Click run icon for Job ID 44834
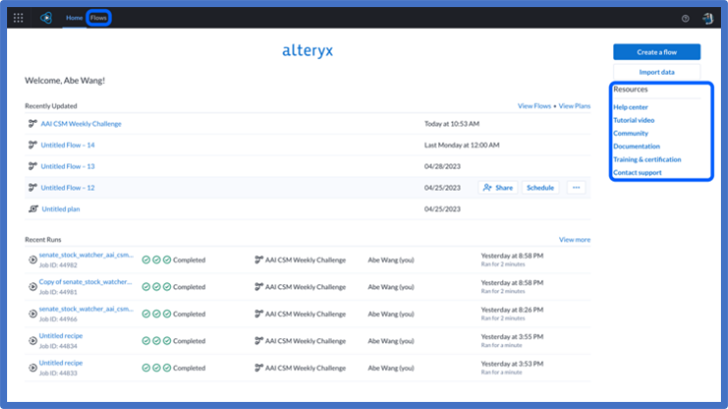The image size is (728, 409). point(32,341)
